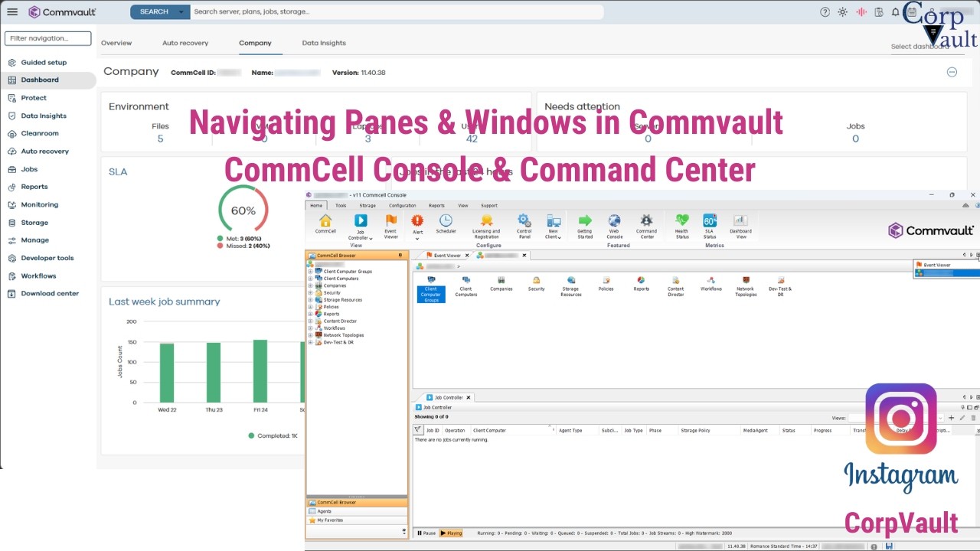Click the Filter navigation field

(48, 38)
